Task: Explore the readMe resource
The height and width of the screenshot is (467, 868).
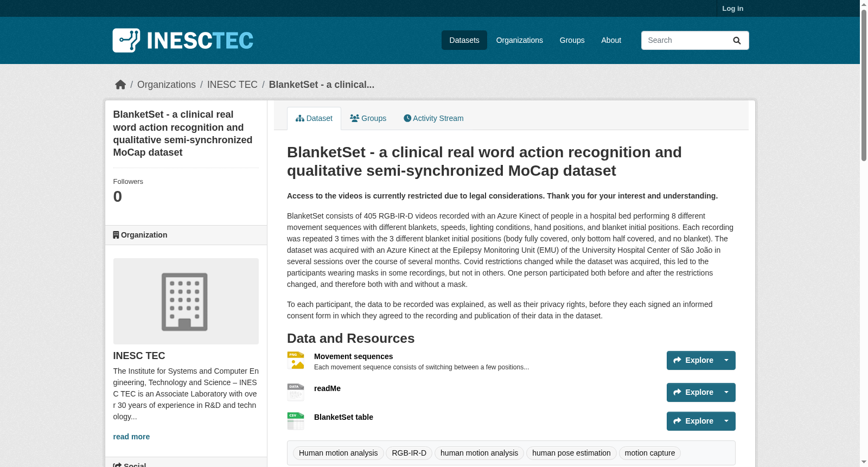Action: 693,392
